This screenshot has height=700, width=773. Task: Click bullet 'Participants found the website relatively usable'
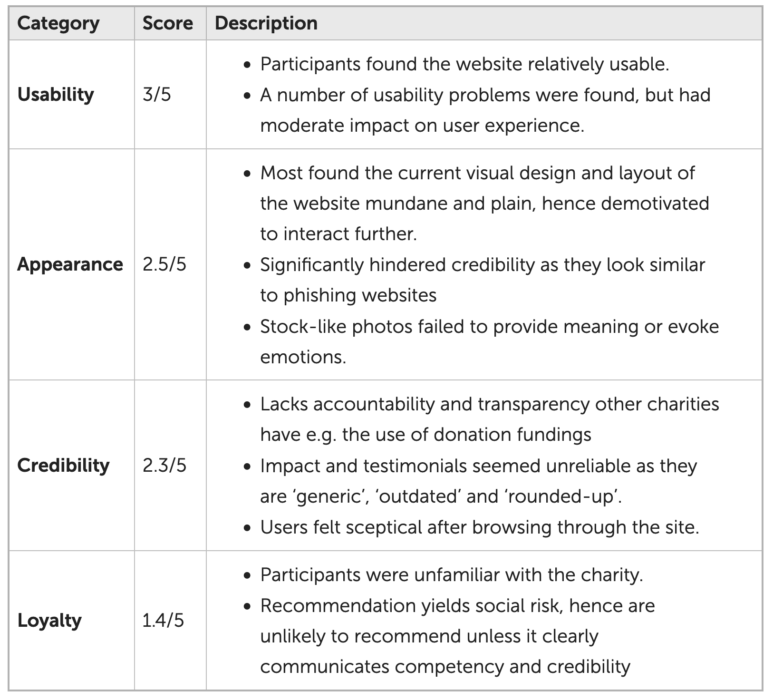point(464,64)
